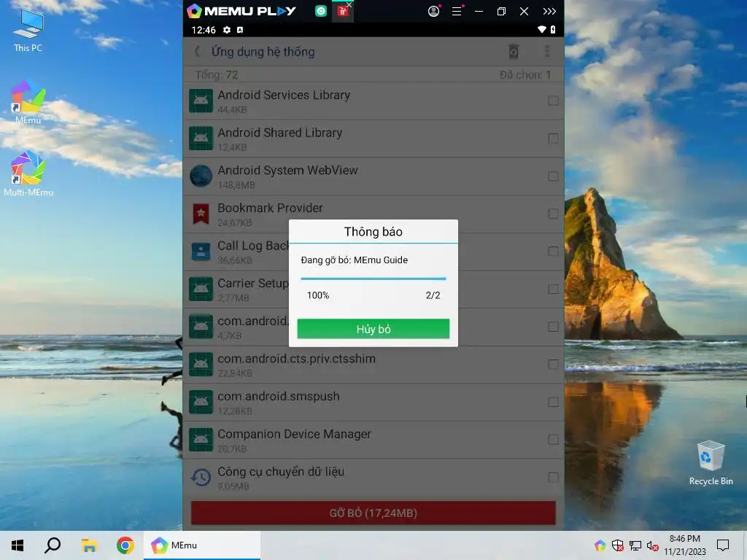Viewport: 747px width, 560px height.
Task: Open the MEmu desktop shortcut
Action: 28,103
